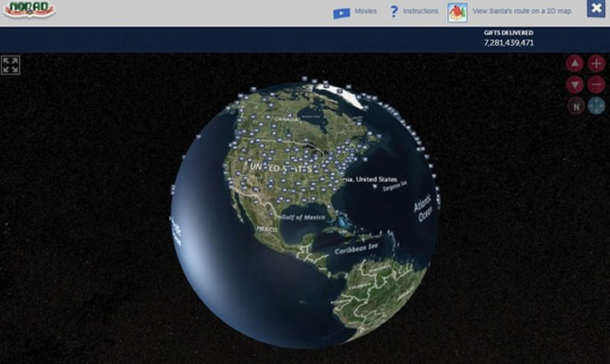Viewport: 610px width, 364px height.
Task: Reset orientation with the N compass button
Action: [576, 105]
